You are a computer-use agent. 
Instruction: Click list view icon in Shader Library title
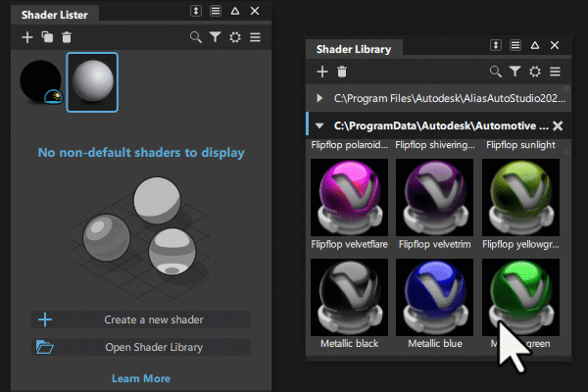click(515, 45)
